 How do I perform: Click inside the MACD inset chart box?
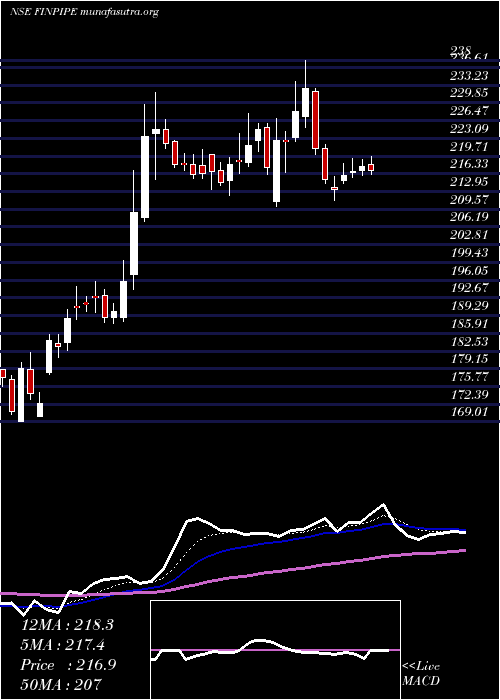pos(275,650)
